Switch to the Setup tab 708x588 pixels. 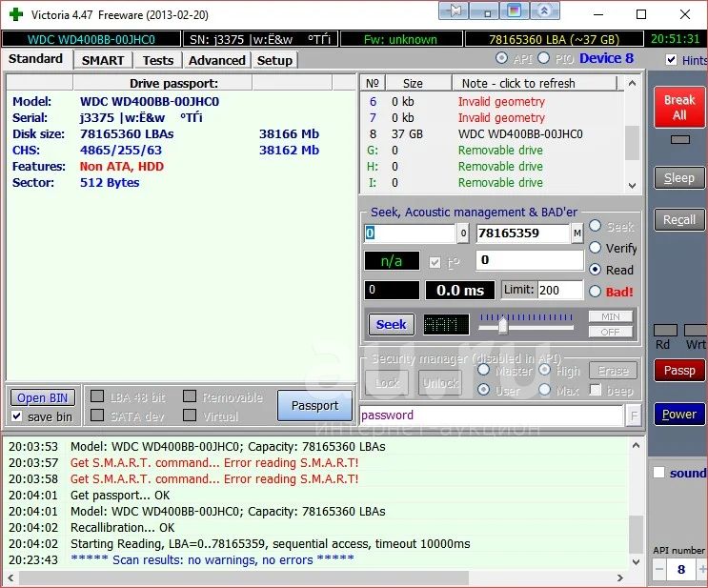point(275,61)
